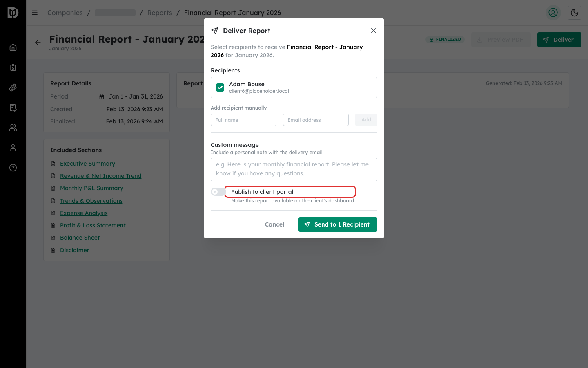Viewport: 588px width, 368px height.
Task: Go to Reports in the breadcrumb trail
Action: click(160, 13)
